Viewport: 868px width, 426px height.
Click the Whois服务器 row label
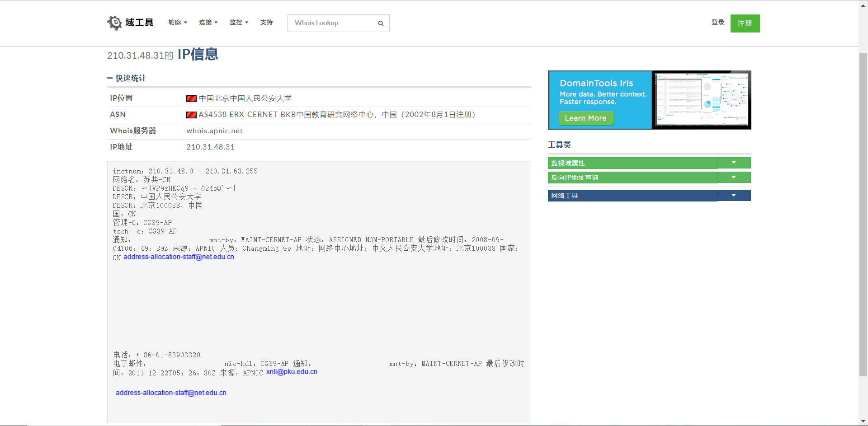(133, 131)
